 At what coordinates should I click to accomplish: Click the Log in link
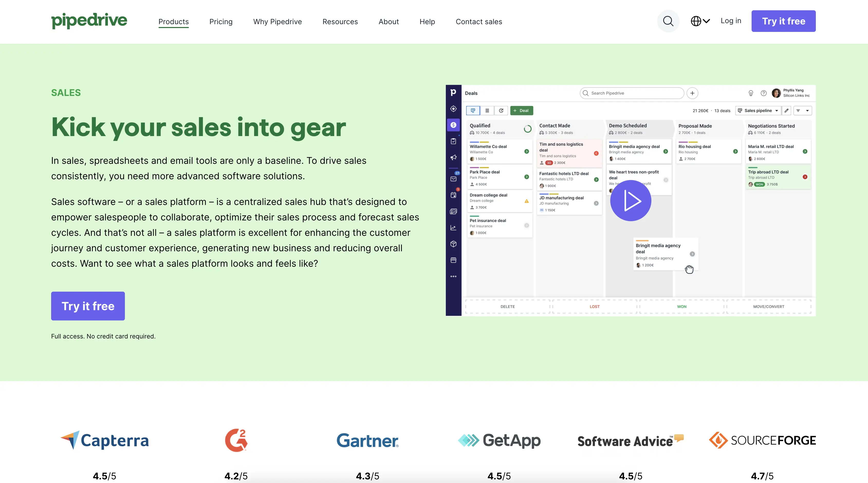point(731,21)
